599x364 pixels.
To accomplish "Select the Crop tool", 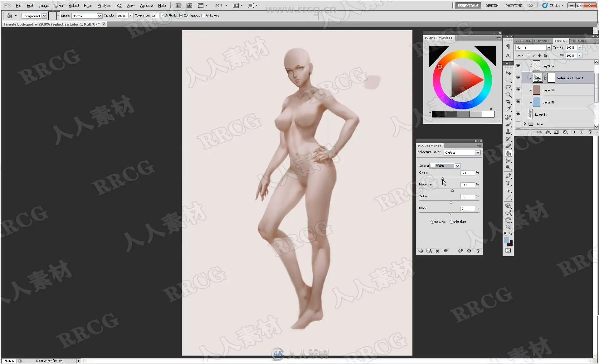I will (508, 102).
